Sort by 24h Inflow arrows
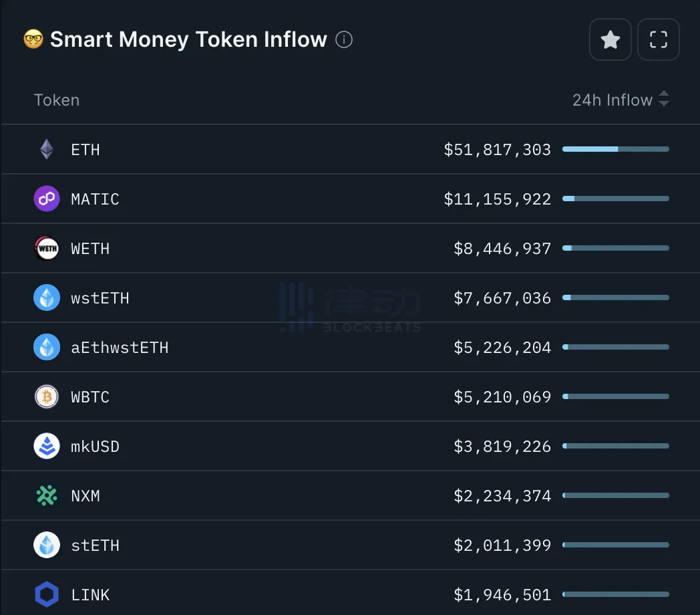Screen dimensions: 700x615 click(663, 100)
